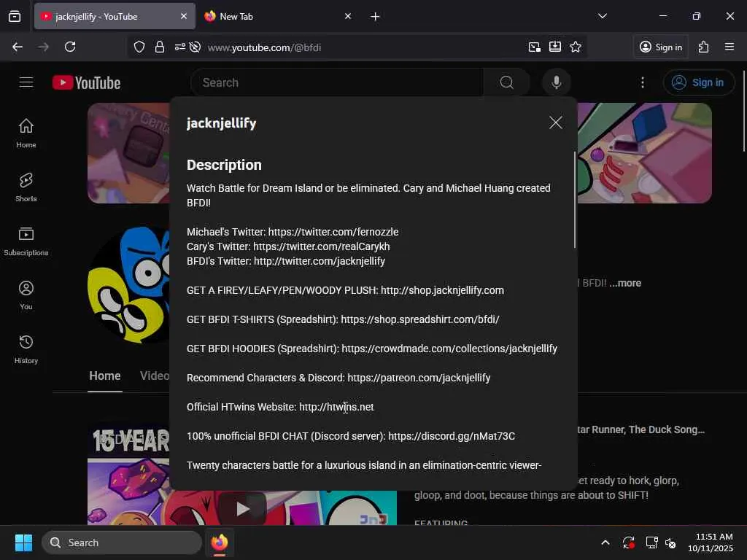
Task: Click Firefox account Sign in button
Action: tap(661, 47)
